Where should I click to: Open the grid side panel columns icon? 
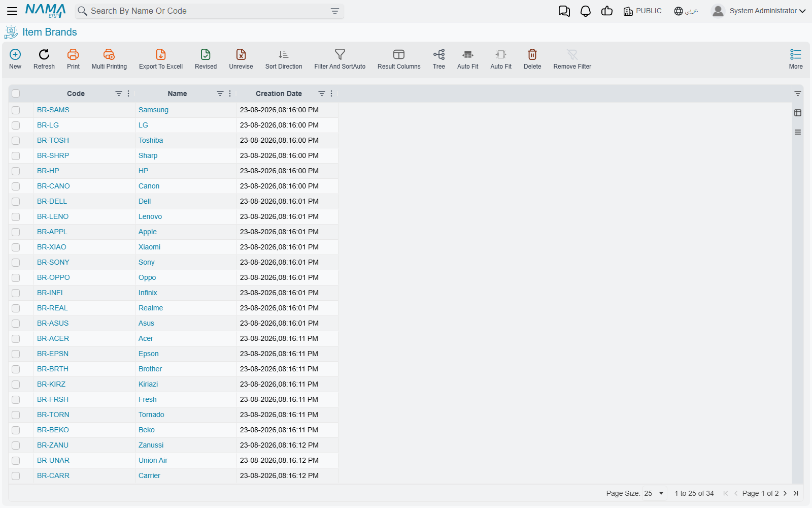tap(798, 113)
